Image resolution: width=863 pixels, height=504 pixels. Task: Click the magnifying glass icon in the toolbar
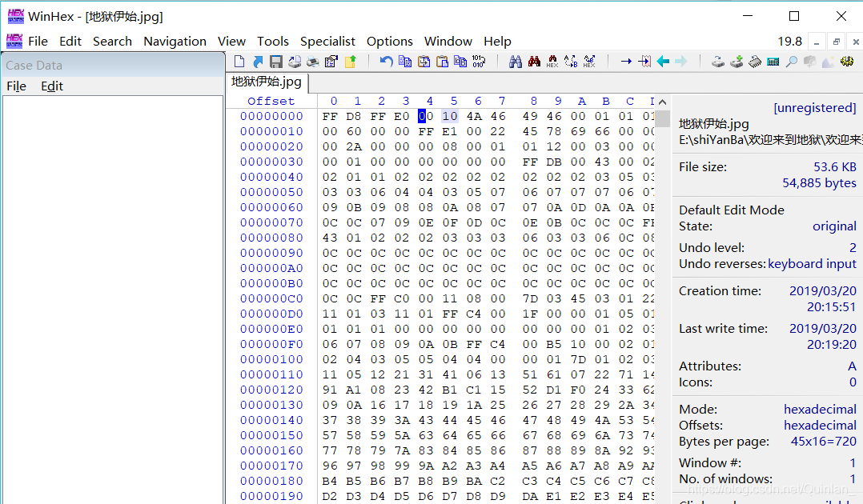pyautogui.click(x=792, y=62)
